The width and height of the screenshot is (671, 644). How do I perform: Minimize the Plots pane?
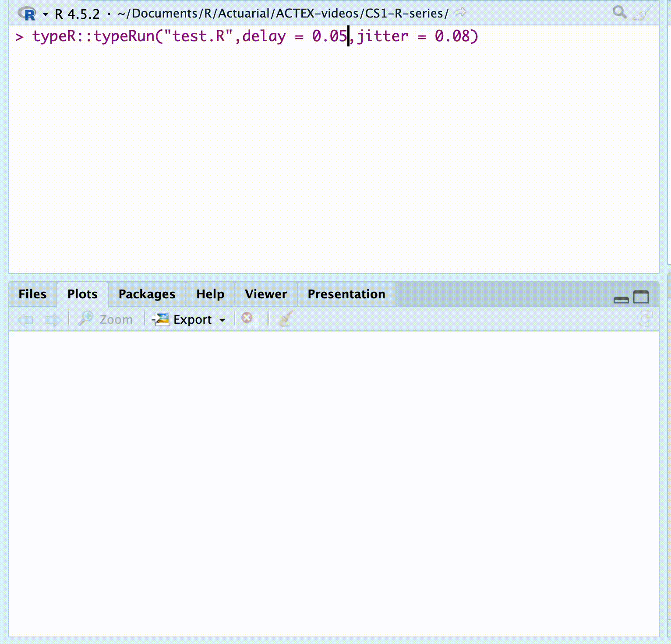coord(621,299)
